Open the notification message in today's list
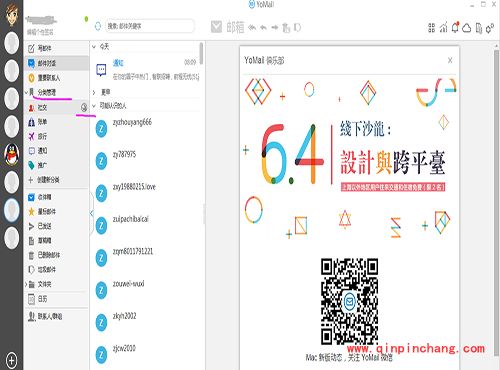 point(146,70)
